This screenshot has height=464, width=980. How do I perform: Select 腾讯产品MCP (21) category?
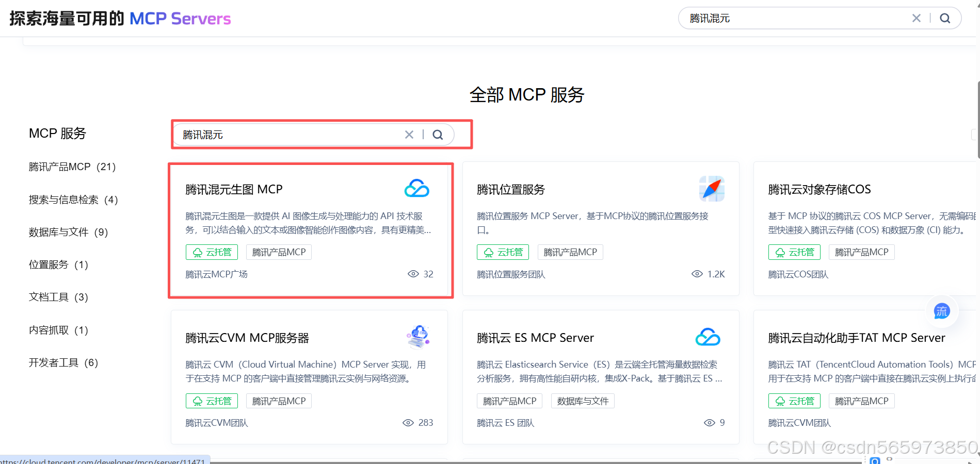pos(72,167)
